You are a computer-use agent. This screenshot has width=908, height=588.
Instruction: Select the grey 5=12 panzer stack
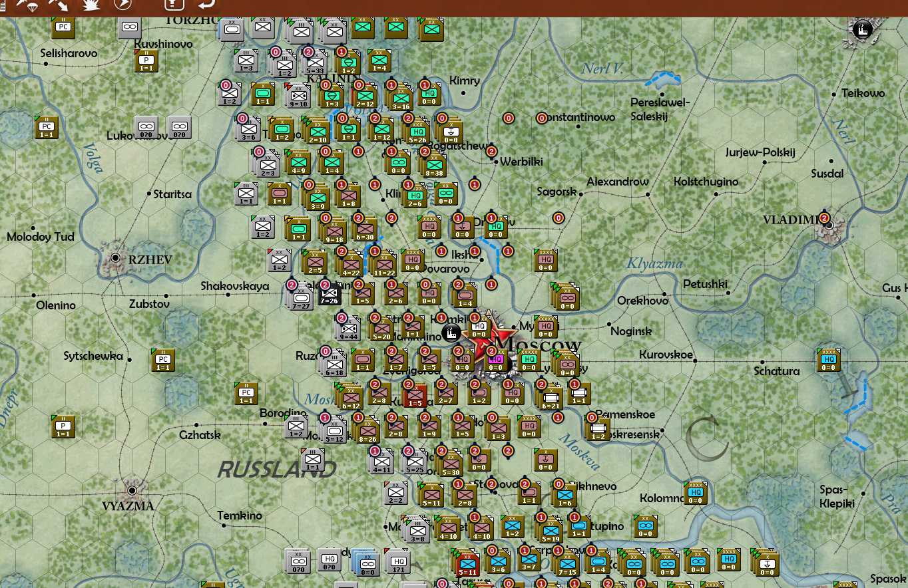point(334,431)
